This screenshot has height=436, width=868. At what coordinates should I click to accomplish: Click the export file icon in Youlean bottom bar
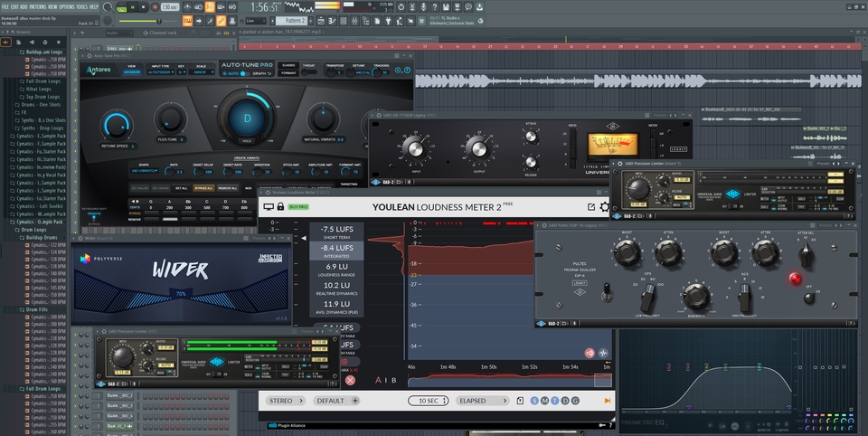520,401
